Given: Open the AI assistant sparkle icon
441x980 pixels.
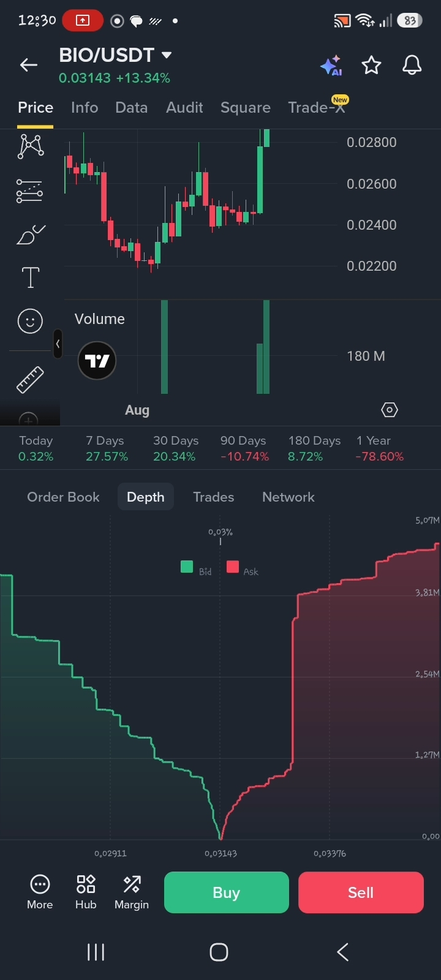Looking at the screenshot, I should (331, 66).
